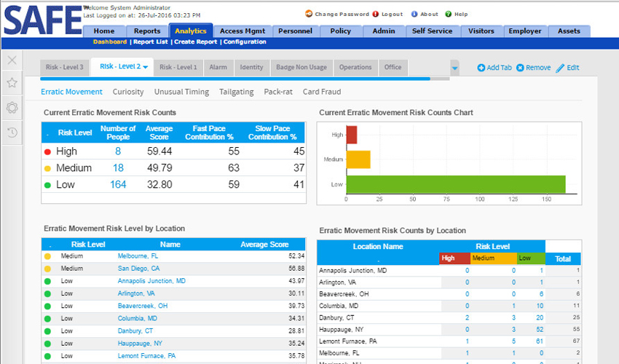The image size is (619, 364).
Task: Open the Badge Non Usage dashboard tab
Action: (x=301, y=67)
